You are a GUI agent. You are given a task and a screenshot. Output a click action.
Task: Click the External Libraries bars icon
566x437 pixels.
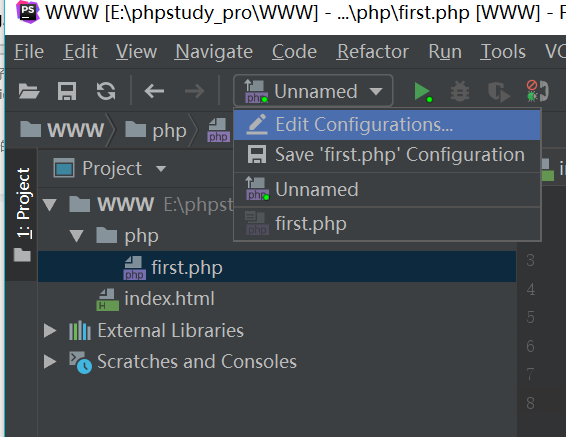coord(80,331)
